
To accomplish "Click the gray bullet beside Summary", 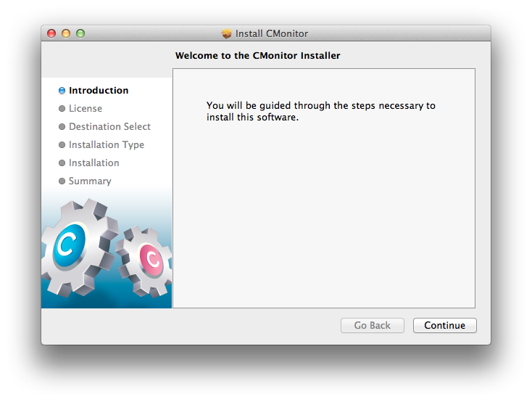I will tap(62, 181).
